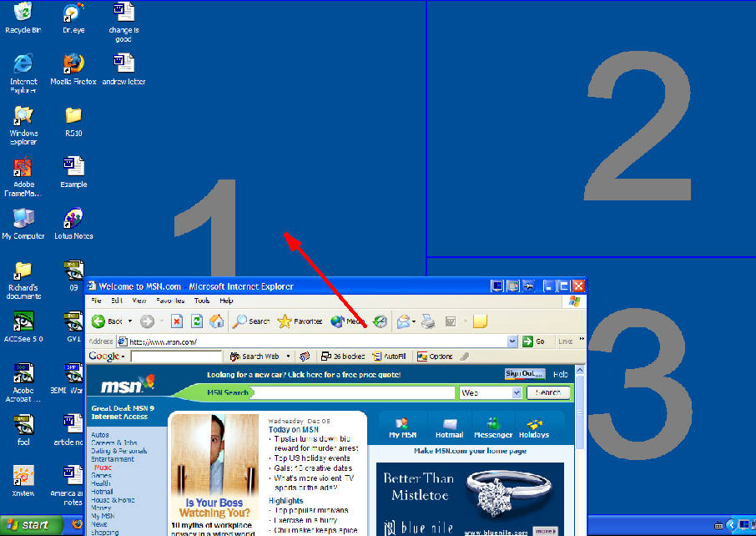The width and height of the screenshot is (756, 536).
Task: Click the Media globe toolbar button
Action: [x=347, y=321]
